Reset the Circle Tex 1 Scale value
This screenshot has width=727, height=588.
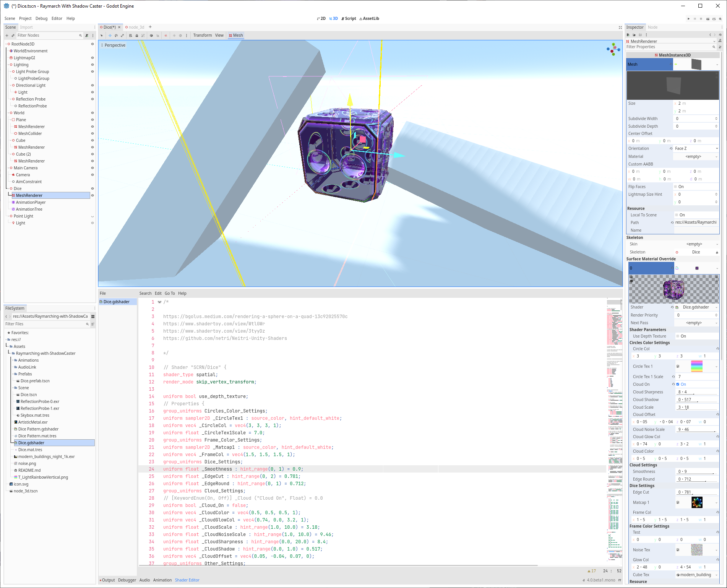[673, 377]
